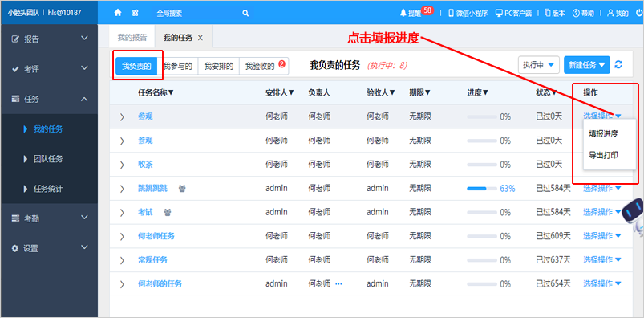Viewport: 644px width, 318px height.
Task: Choose 导出打印 from the dropdown menu
Action: 603,155
